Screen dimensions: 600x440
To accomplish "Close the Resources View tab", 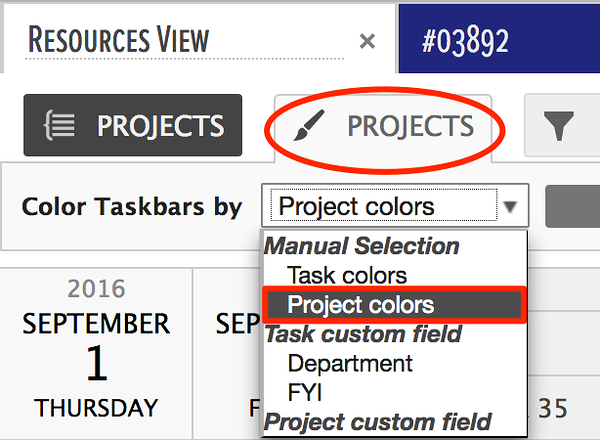I will 367,41.
